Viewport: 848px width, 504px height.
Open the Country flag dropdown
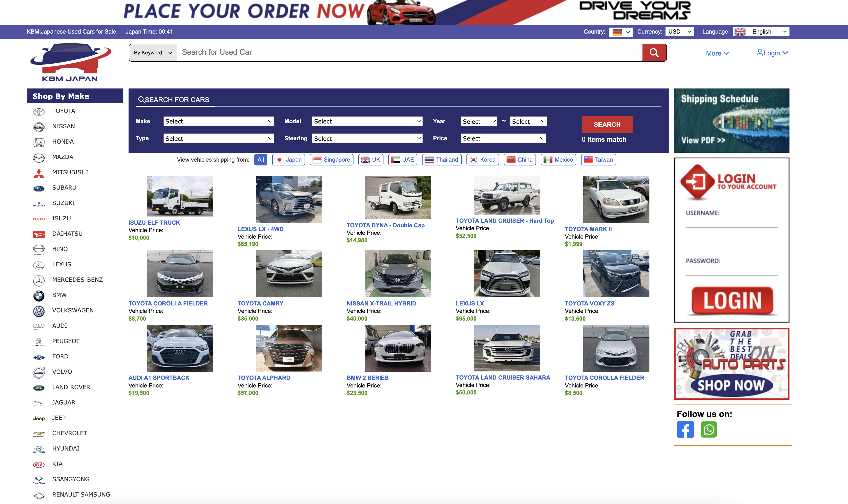620,32
